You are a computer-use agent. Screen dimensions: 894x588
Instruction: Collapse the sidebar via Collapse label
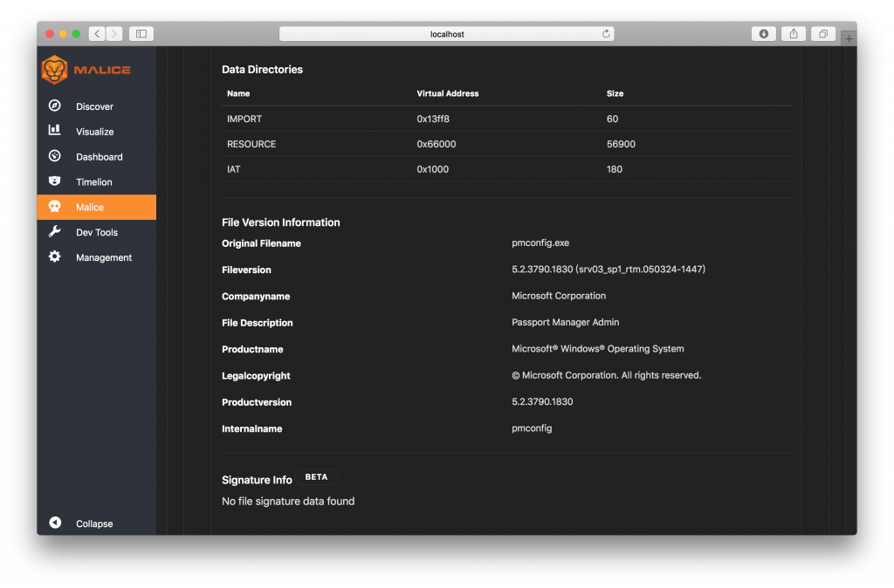click(x=94, y=523)
